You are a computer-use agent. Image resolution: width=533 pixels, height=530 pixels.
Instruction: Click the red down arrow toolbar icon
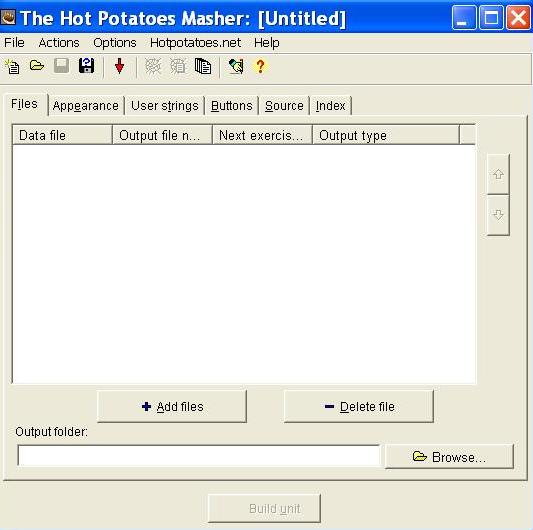tap(119, 66)
